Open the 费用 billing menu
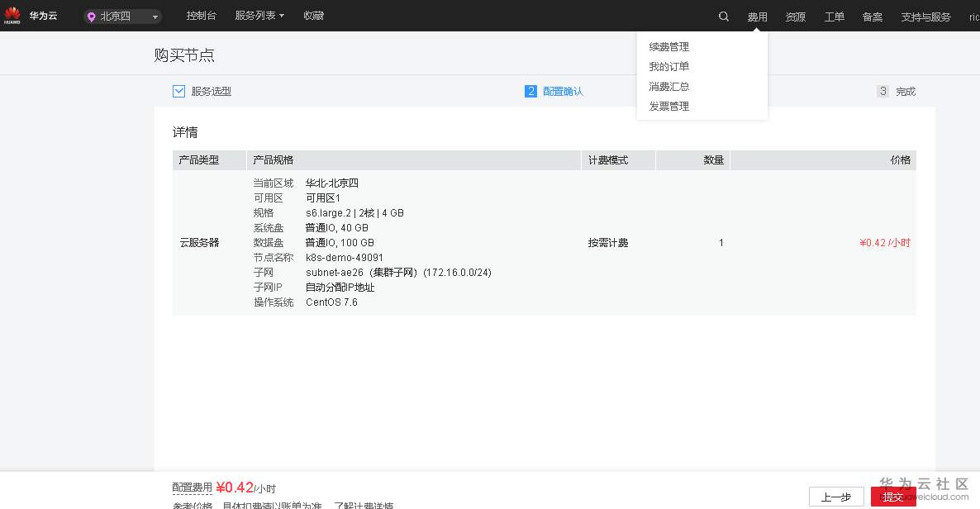This screenshot has height=509, width=980. 757,17
